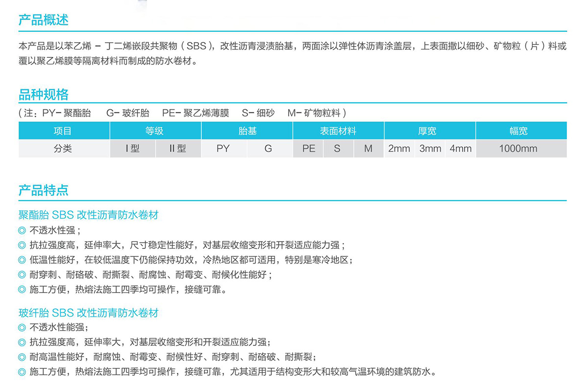
Task: Click the 胎基 column header
Action: pos(247,131)
